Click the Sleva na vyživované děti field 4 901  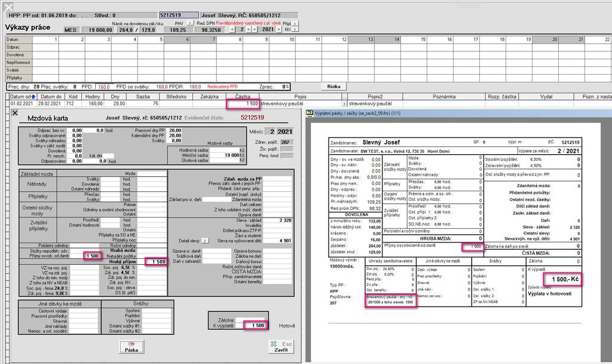coord(277,241)
